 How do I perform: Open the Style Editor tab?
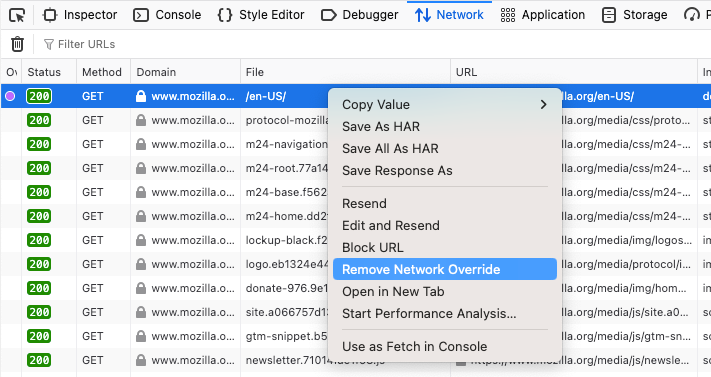pyautogui.click(x=261, y=15)
